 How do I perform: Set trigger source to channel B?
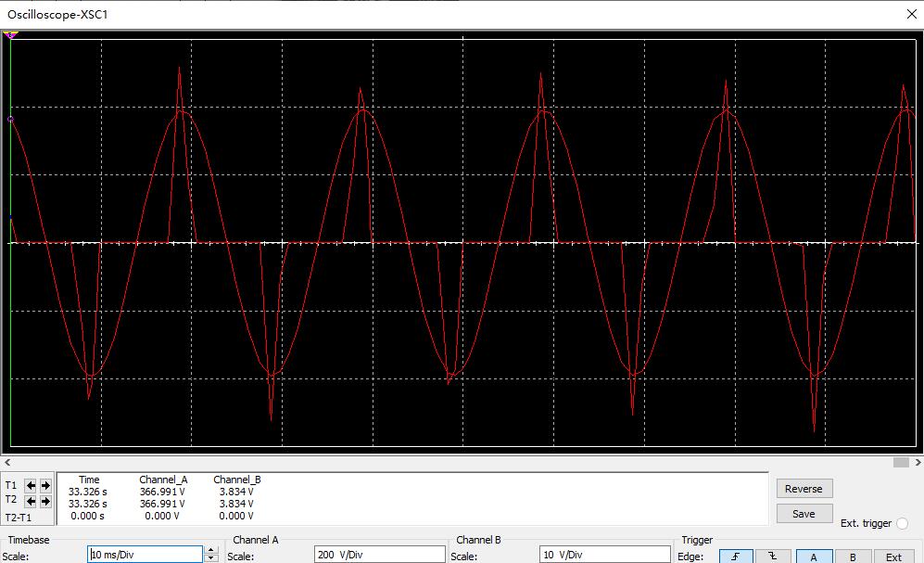[x=853, y=557]
